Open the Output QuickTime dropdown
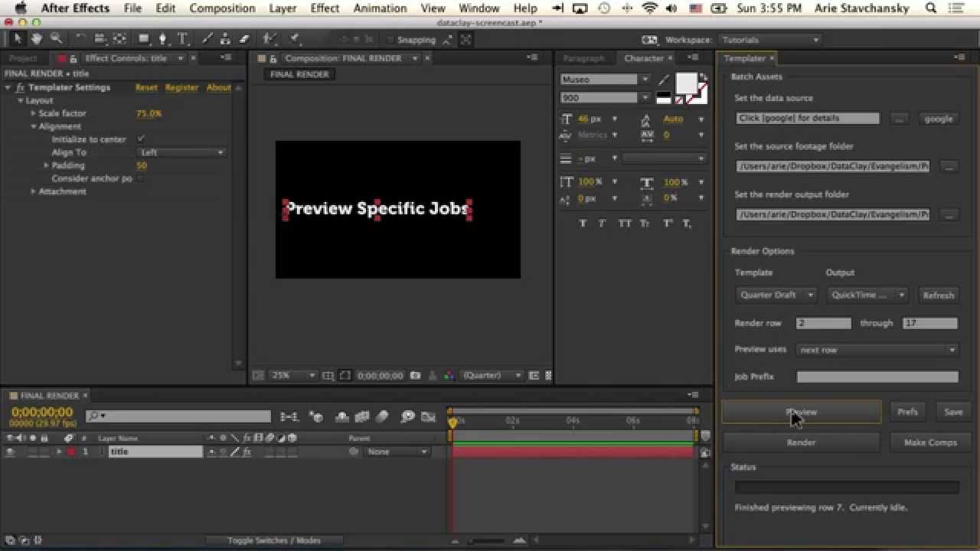This screenshot has height=551, width=980. point(867,295)
